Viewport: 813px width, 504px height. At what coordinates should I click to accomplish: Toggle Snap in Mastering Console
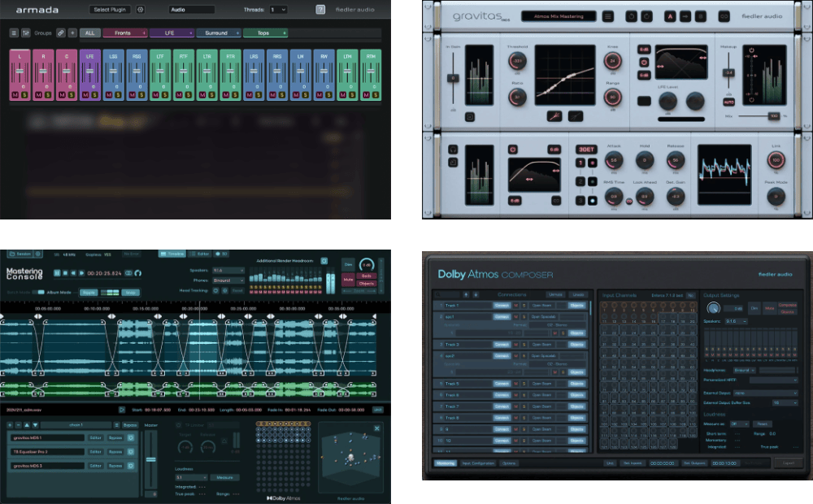pos(130,293)
